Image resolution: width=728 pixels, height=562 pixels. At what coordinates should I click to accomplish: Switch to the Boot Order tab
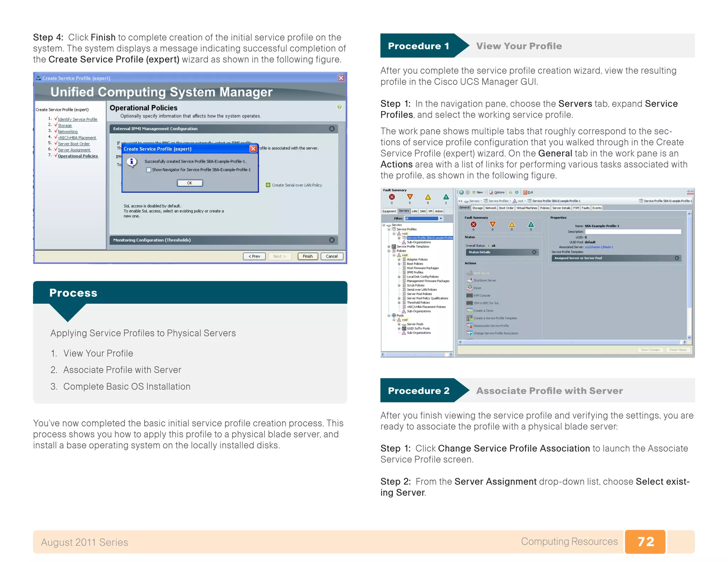pyautogui.click(x=506, y=208)
